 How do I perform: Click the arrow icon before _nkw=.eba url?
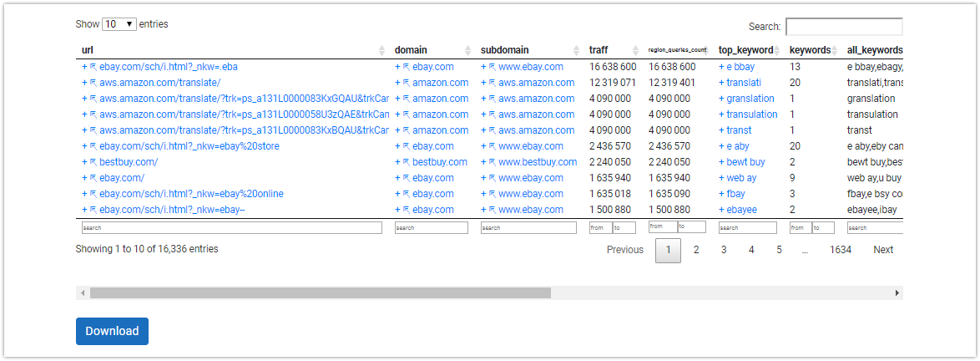click(x=93, y=67)
